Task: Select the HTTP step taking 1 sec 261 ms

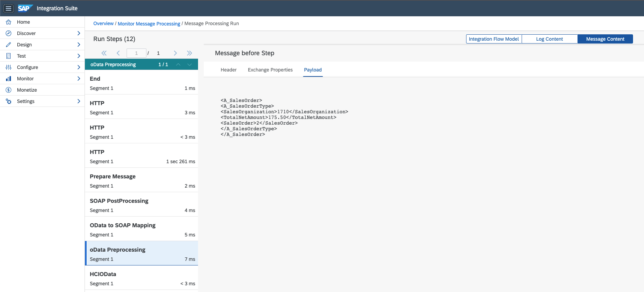Action: point(141,156)
